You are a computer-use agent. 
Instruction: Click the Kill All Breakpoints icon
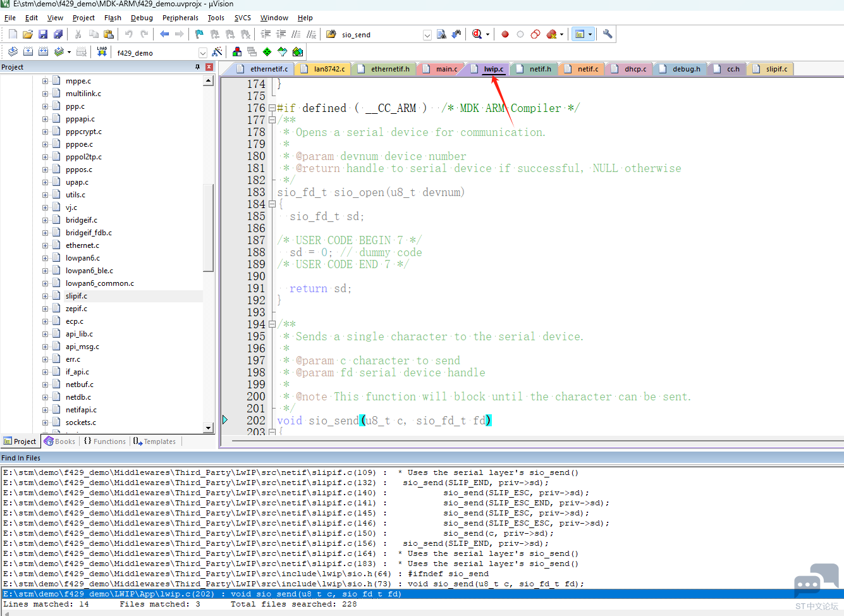point(551,34)
